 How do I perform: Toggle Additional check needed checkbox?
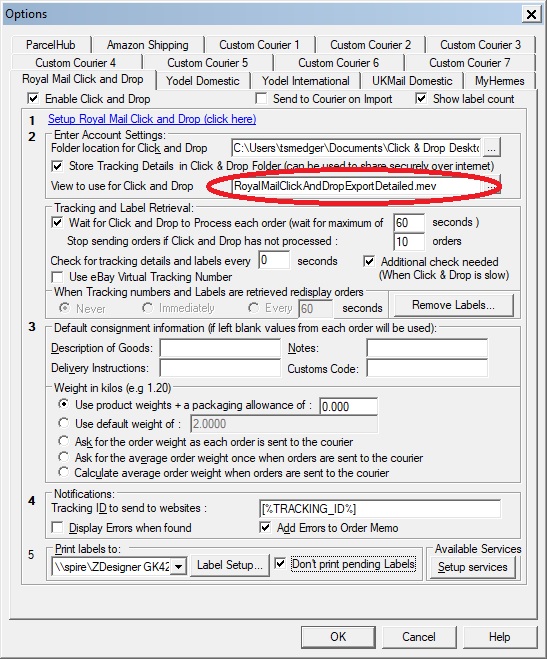(369, 261)
